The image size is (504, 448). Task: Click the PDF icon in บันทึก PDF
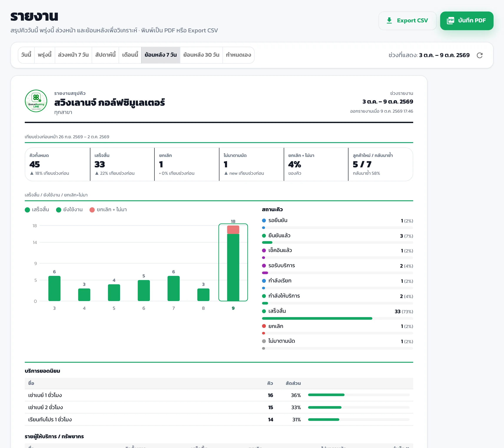click(450, 21)
